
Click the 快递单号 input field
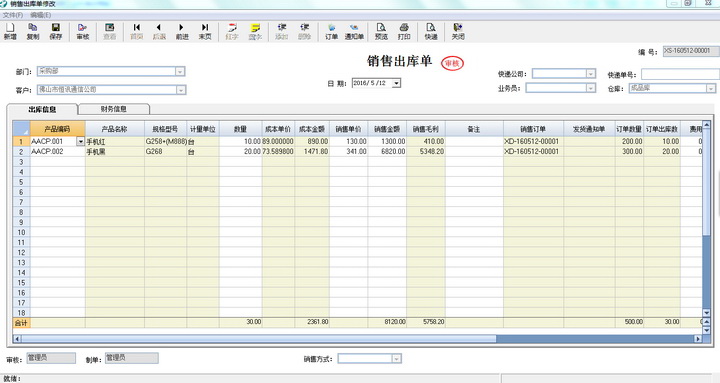pyautogui.click(x=681, y=74)
